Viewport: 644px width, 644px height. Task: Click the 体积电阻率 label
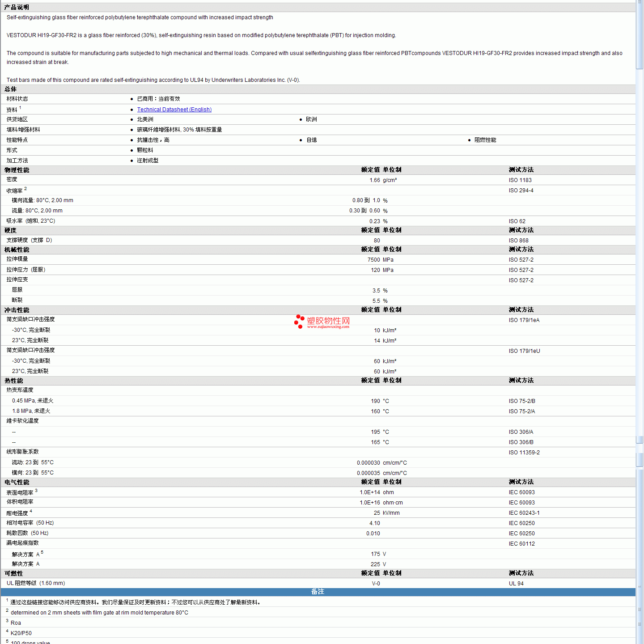[x=20, y=502]
